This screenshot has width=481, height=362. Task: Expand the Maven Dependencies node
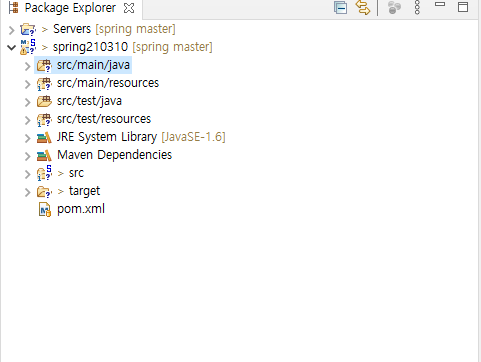(28, 156)
